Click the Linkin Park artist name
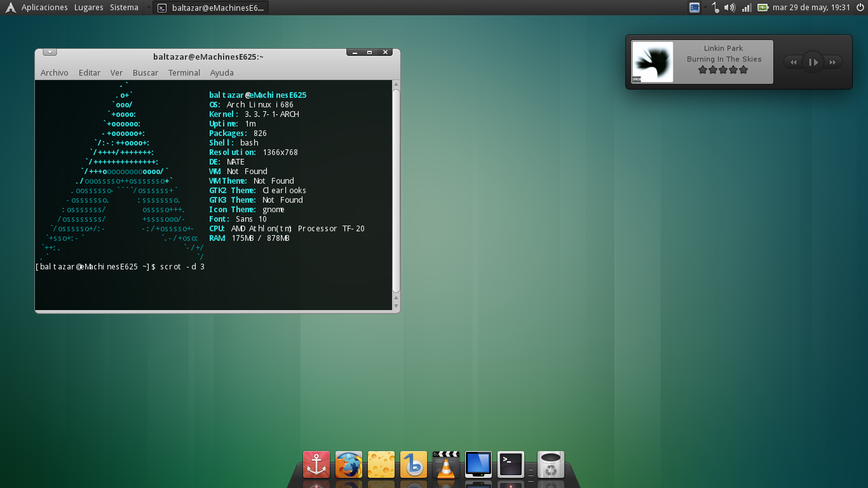 tap(723, 48)
